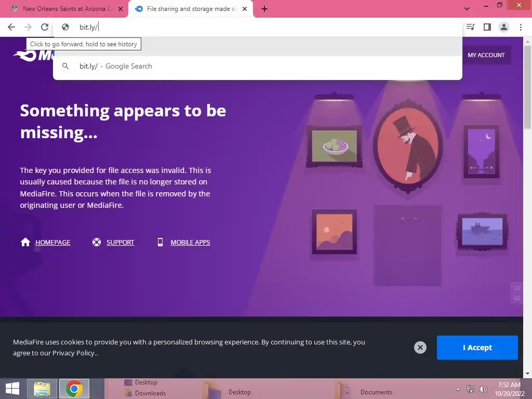
Task: Close the File sharing and storage tab
Action: point(245,9)
